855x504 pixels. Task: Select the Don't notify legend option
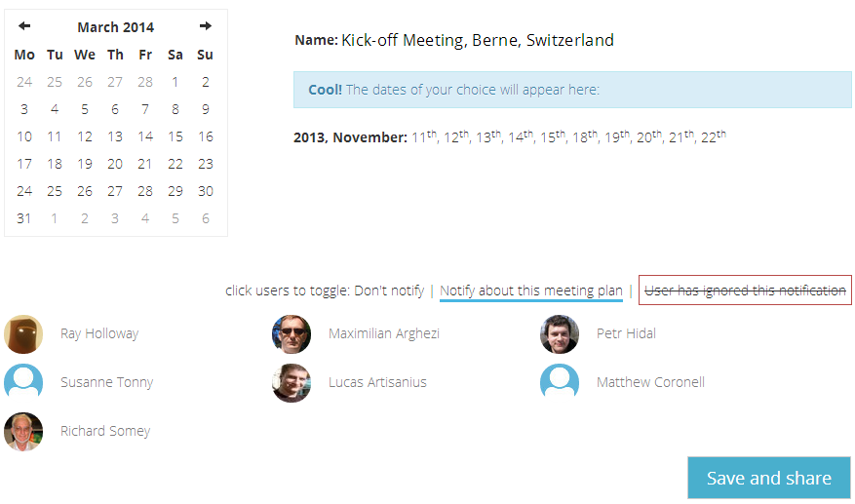tap(389, 291)
